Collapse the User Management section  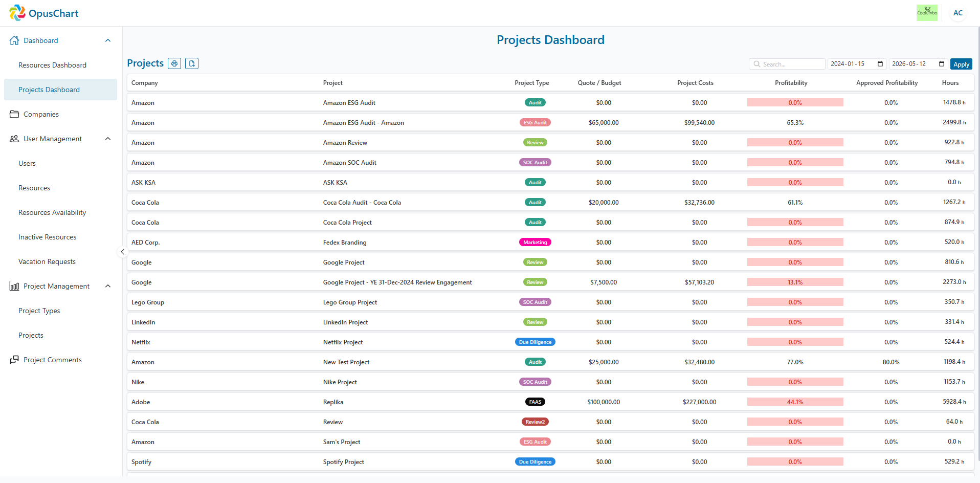(x=108, y=139)
